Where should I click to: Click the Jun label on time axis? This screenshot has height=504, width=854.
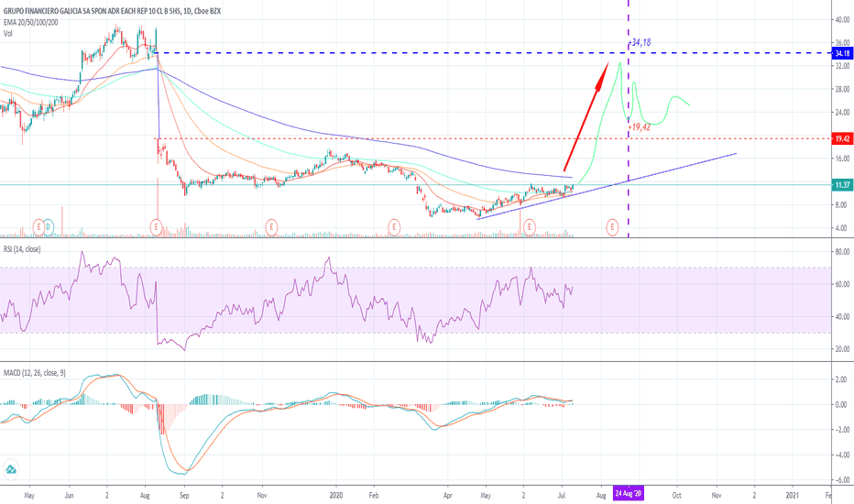tap(69, 495)
